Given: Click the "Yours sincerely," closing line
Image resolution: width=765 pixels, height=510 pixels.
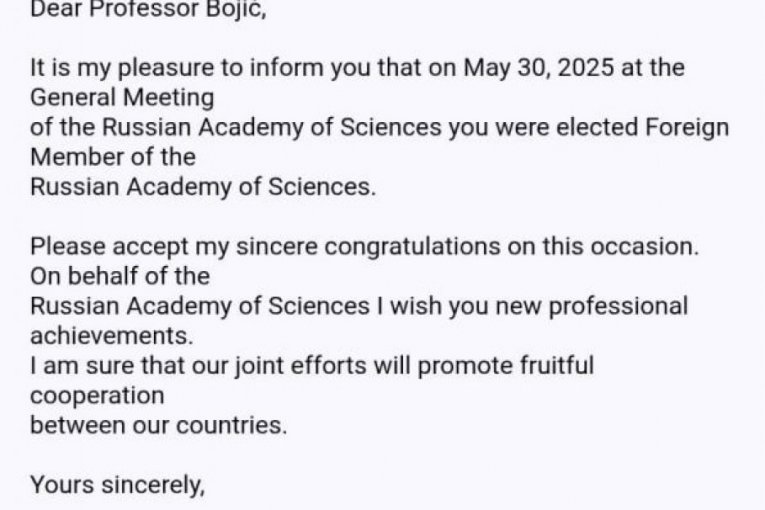Looking at the screenshot, I should click(117, 484).
